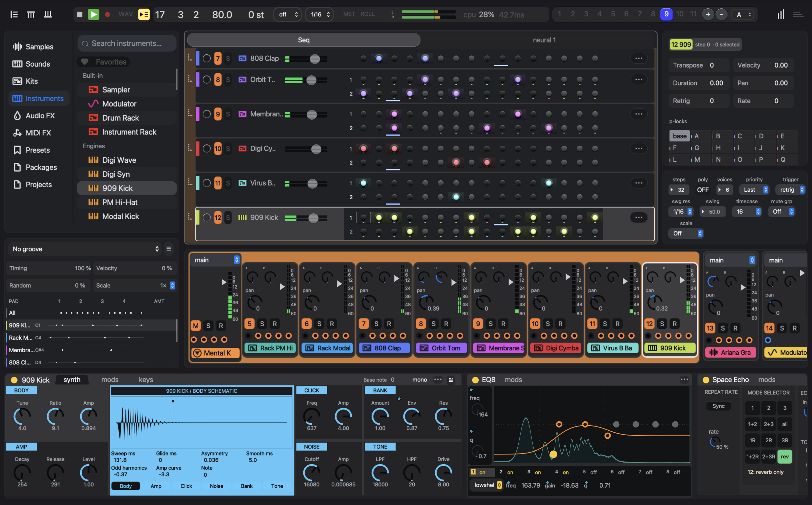Switch to the 909 Kick mods tab
Image resolution: width=812 pixels, height=505 pixels.
point(110,380)
